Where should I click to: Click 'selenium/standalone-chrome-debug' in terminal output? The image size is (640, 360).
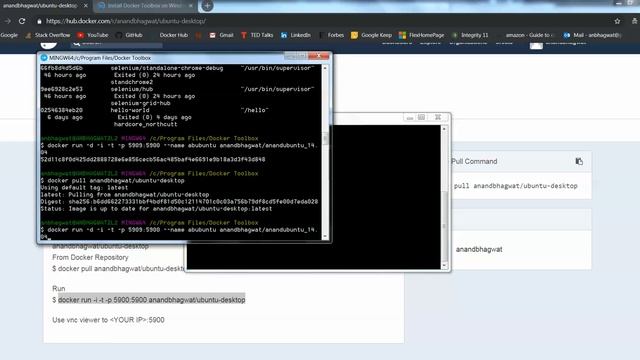click(167, 68)
